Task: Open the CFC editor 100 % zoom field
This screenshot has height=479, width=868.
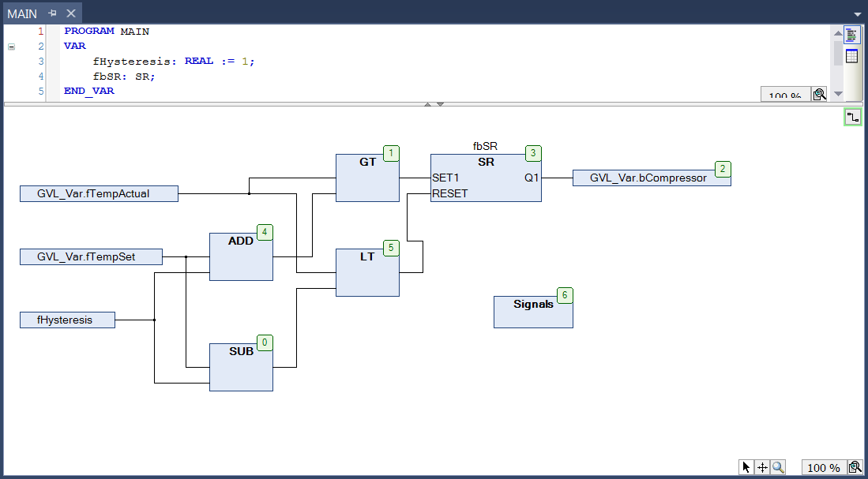Action: tap(823, 467)
